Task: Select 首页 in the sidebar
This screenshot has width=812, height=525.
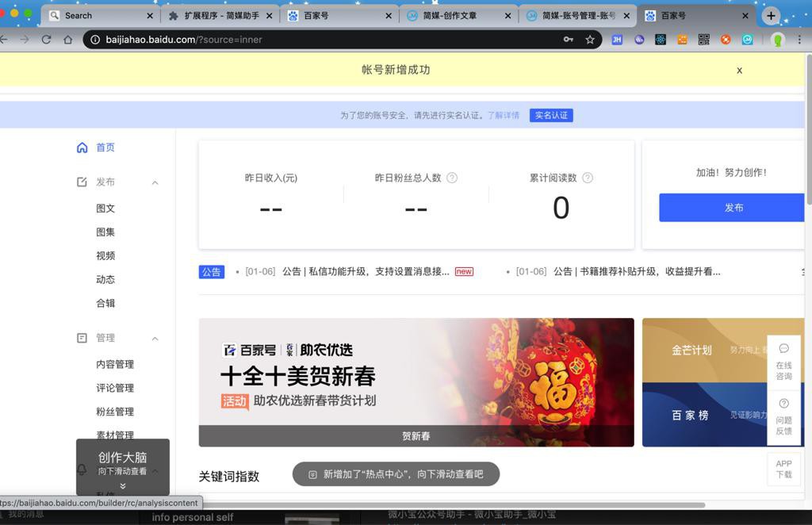Action: [105, 148]
